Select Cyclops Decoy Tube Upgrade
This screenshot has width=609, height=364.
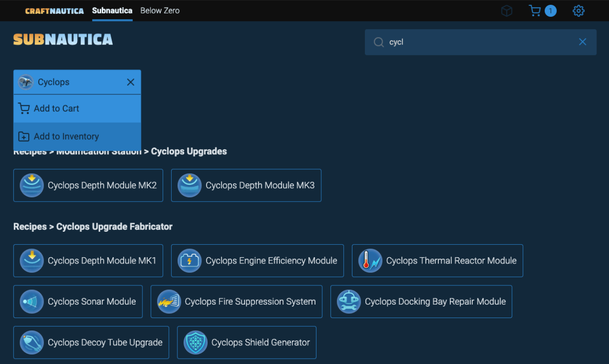click(x=91, y=342)
